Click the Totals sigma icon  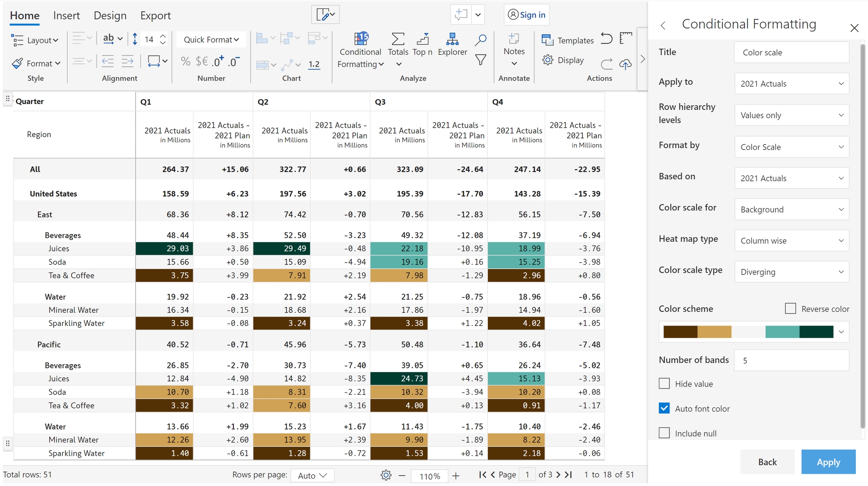(x=398, y=39)
